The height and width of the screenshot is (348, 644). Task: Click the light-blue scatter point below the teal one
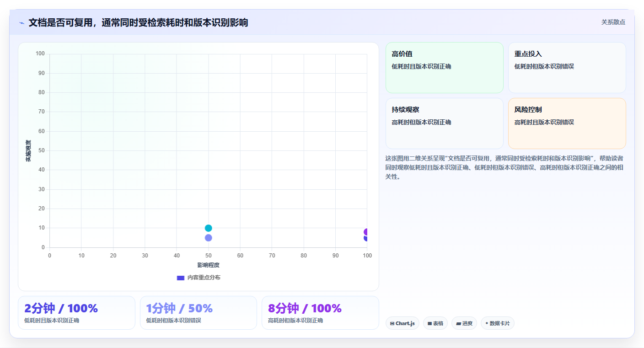[x=209, y=238]
